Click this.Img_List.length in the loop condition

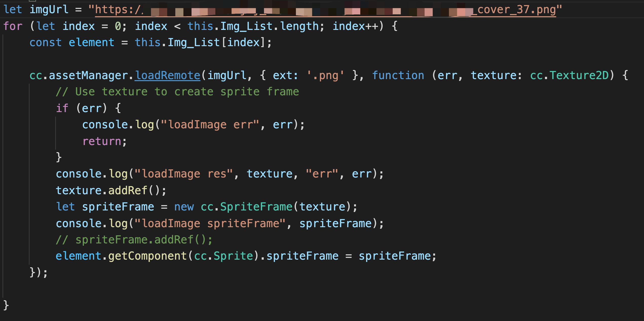(x=253, y=26)
